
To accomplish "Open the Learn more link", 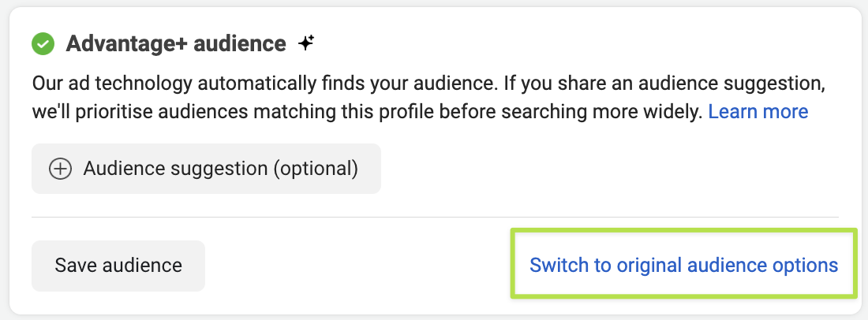I will (x=758, y=112).
